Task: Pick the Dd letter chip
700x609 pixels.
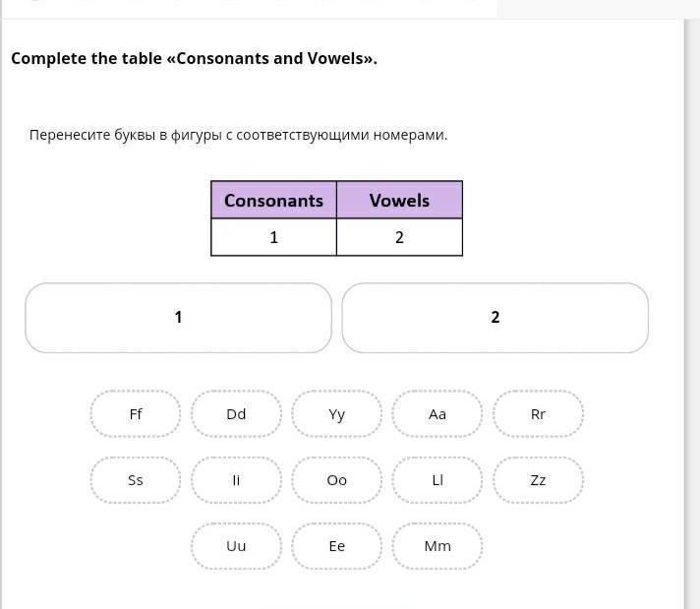Action: 236,414
